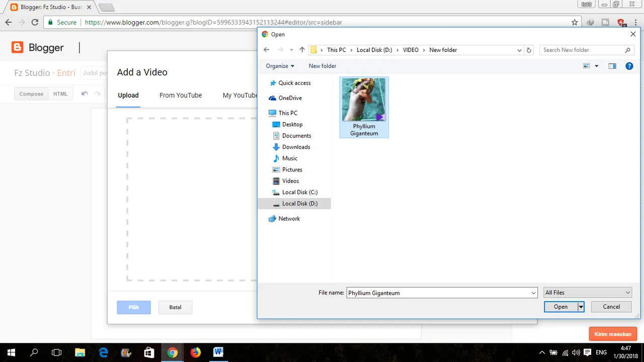Click the Batal button
The width and height of the screenshot is (644, 362).
coord(175,307)
